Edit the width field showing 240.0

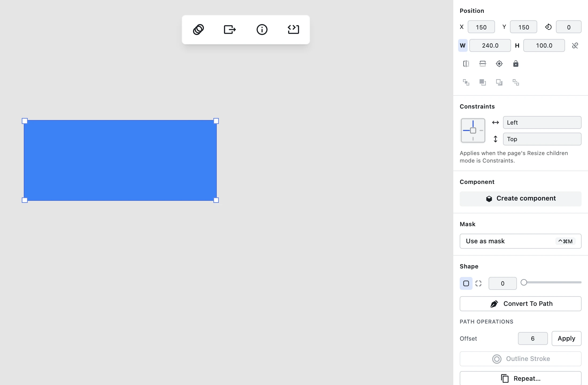pyautogui.click(x=490, y=45)
